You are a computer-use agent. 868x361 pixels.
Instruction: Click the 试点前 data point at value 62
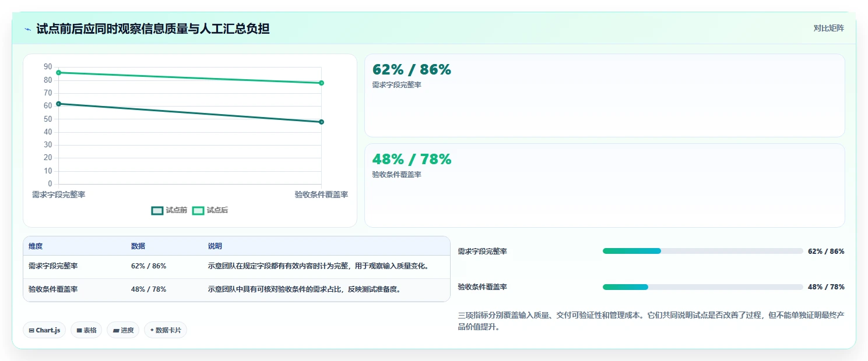[x=58, y=104]
